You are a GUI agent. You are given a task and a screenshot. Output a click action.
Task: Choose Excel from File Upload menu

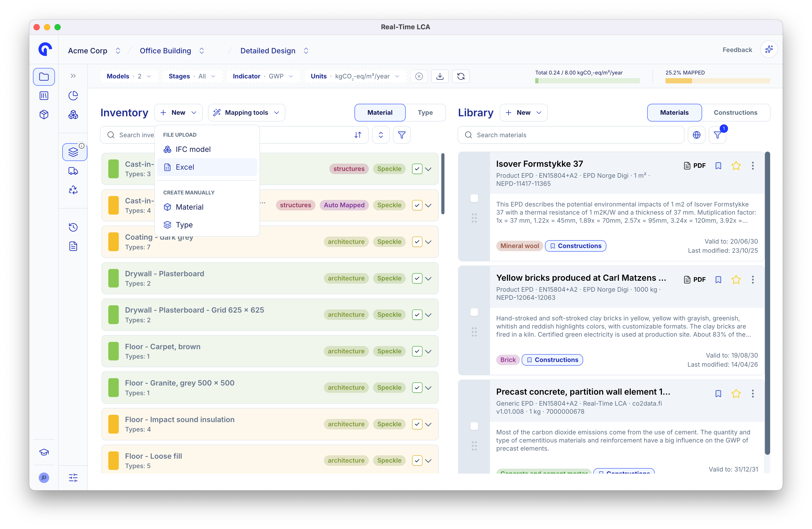[x=207, y=167]
